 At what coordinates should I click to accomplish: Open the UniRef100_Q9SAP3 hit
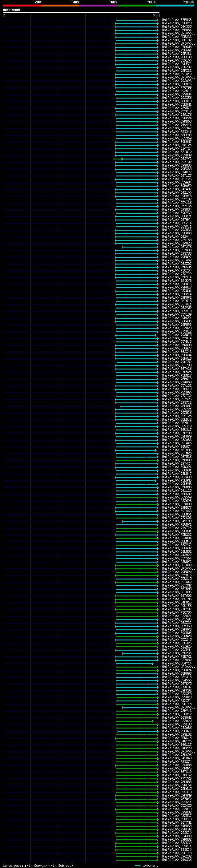point(177,81)
